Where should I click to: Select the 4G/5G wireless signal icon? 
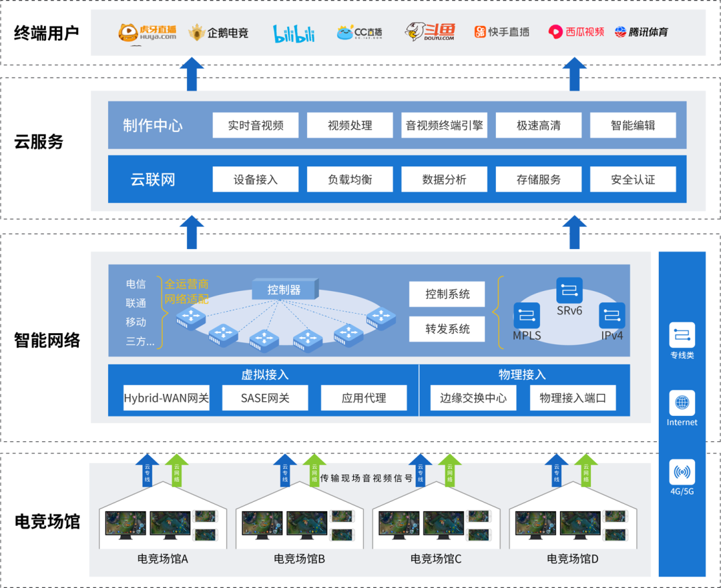[x=682, y=472]
